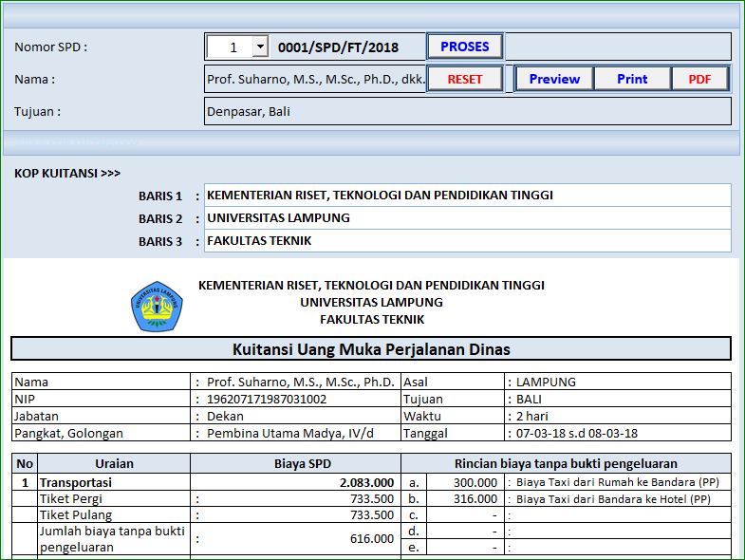This screenshot has width=745, height=560.
Task: Edit BARIS 1 field KEMENTERIAN RISET
Action: point(468,195)
